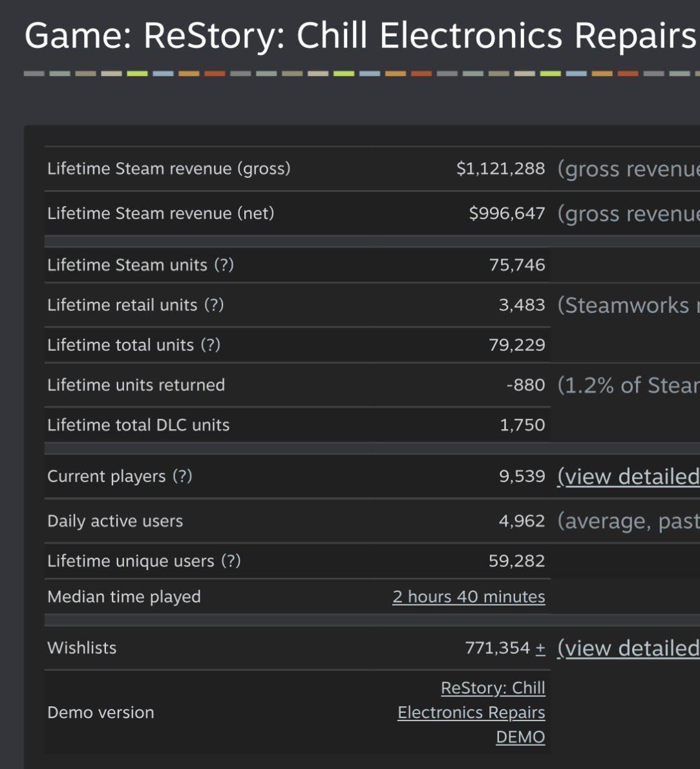Click the (?) help beside Current players
700x769 pixels.
[182, 476]
